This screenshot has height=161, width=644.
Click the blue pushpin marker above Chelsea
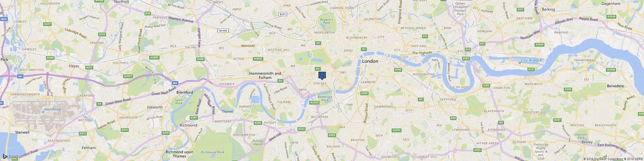(322, 76)
